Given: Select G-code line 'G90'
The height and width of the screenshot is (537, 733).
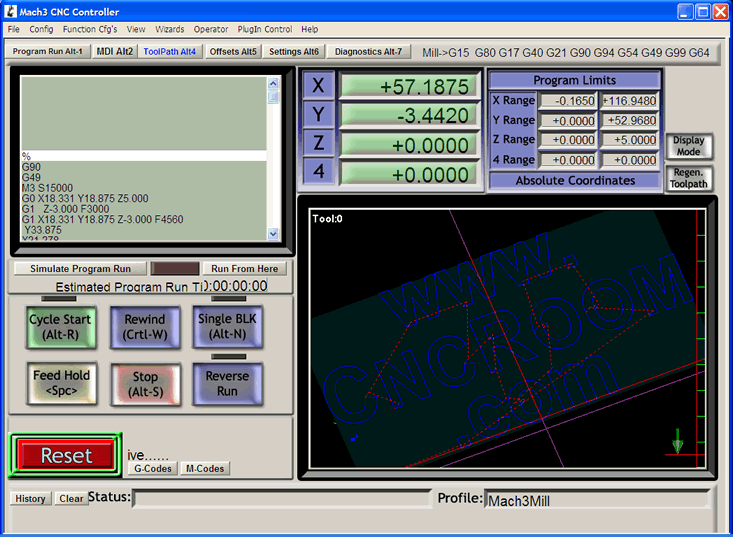Looking at the screenshot, I should [31, 167].
